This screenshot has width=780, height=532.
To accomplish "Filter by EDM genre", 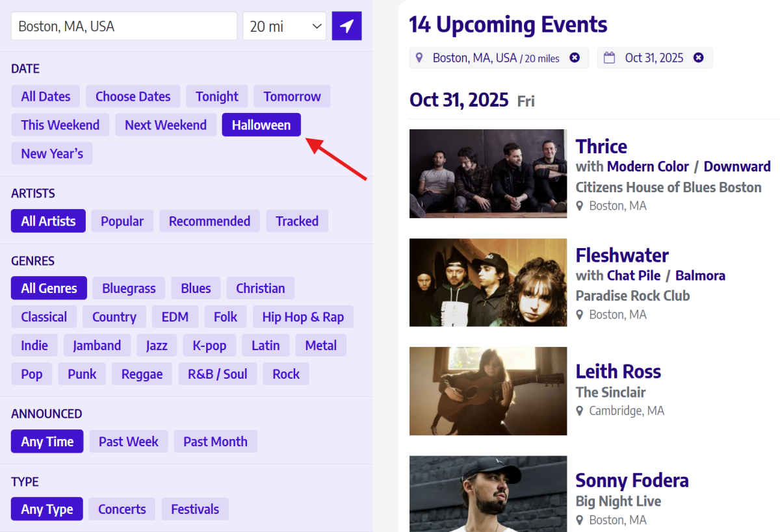I will tap(175, 317).
